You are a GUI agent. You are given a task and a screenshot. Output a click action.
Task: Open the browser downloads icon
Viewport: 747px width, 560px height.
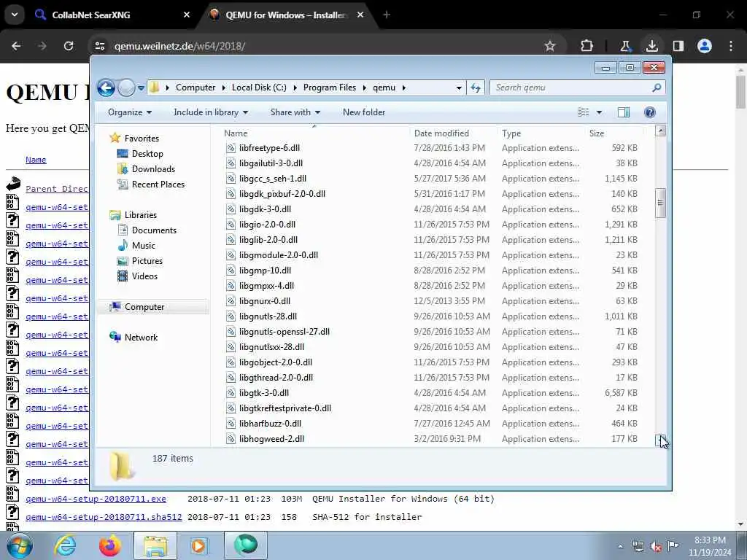(x=651, y=46)
